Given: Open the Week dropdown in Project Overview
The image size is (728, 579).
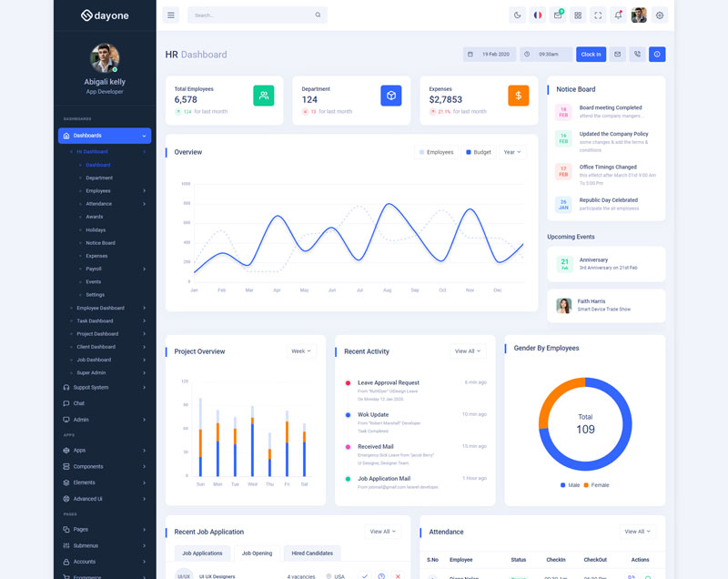Looking at the screenshot, I should coord(300,350).
